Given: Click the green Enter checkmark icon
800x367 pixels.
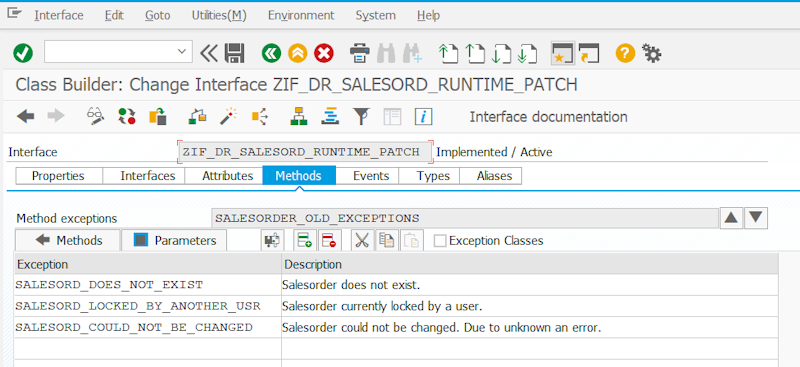Looking at the screenshot, I should point(23,53).
